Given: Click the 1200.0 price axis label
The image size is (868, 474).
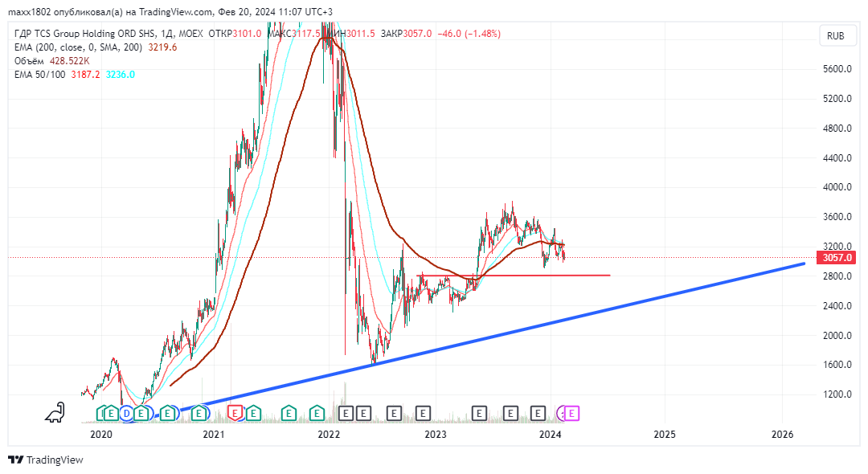Looking at the screenshot, I should coord(837,394).
